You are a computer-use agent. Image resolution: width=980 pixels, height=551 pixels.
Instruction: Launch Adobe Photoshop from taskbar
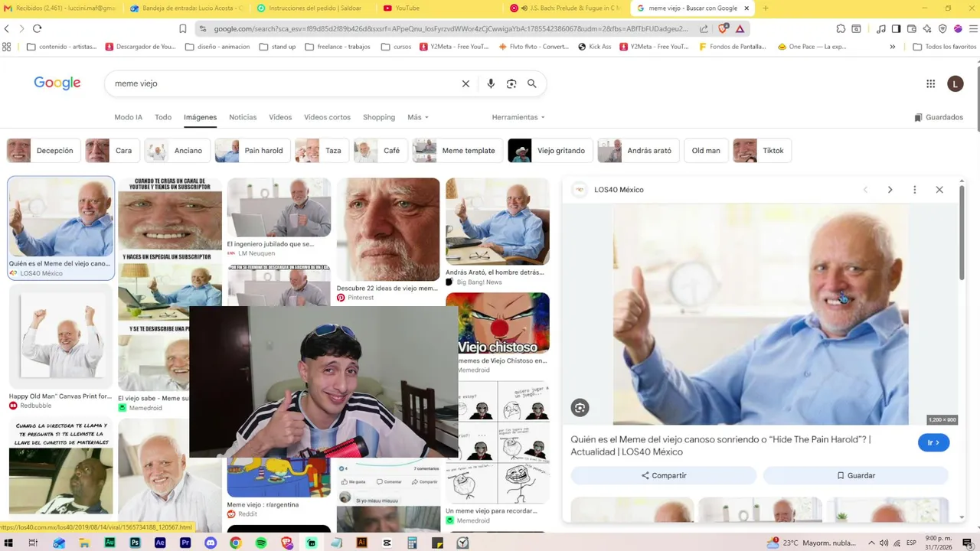(x=135, y=543)
